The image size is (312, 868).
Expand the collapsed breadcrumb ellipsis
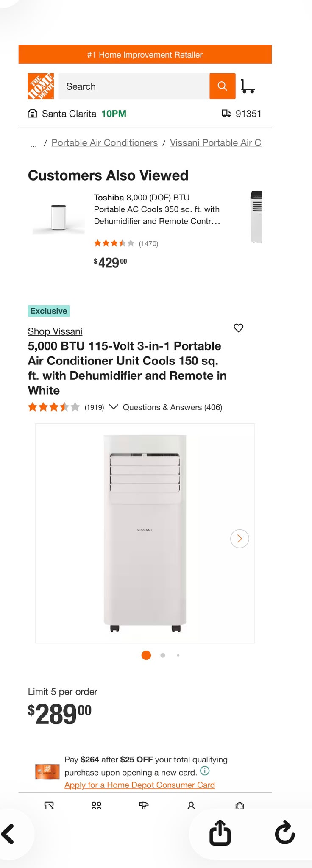point(33,144)
